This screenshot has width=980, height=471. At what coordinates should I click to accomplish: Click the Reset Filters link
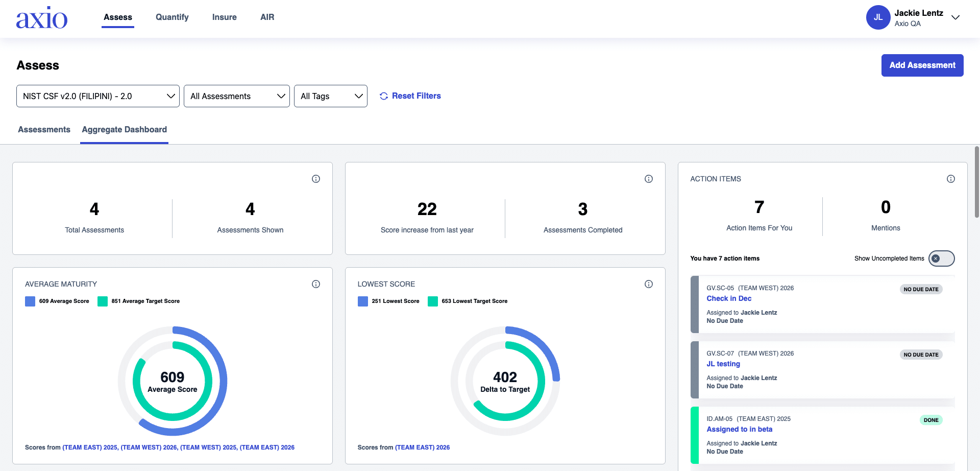(416, 96)
